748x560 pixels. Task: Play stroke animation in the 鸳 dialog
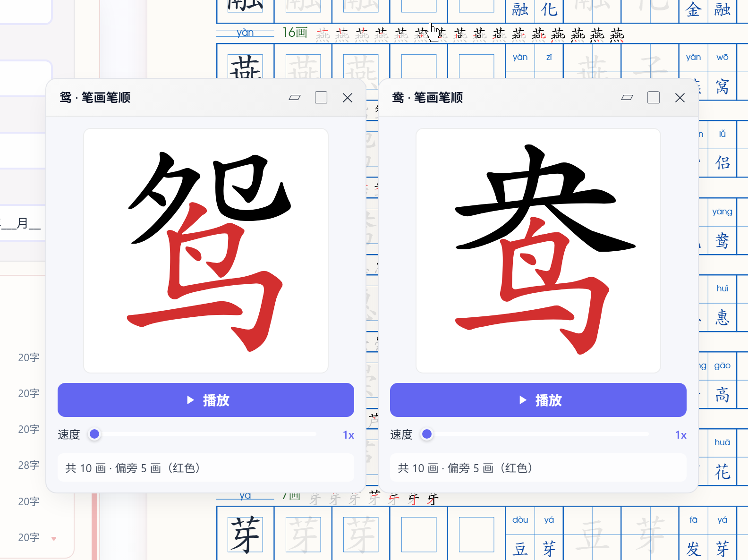click(206, 400)
